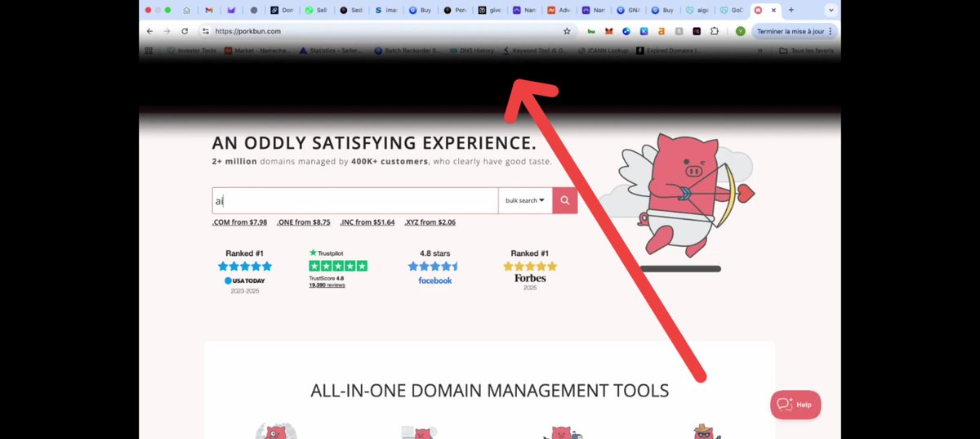This screenshot has height=439, width=980.
Task: Click the blue K extension icon
Action: pos(644,31)
